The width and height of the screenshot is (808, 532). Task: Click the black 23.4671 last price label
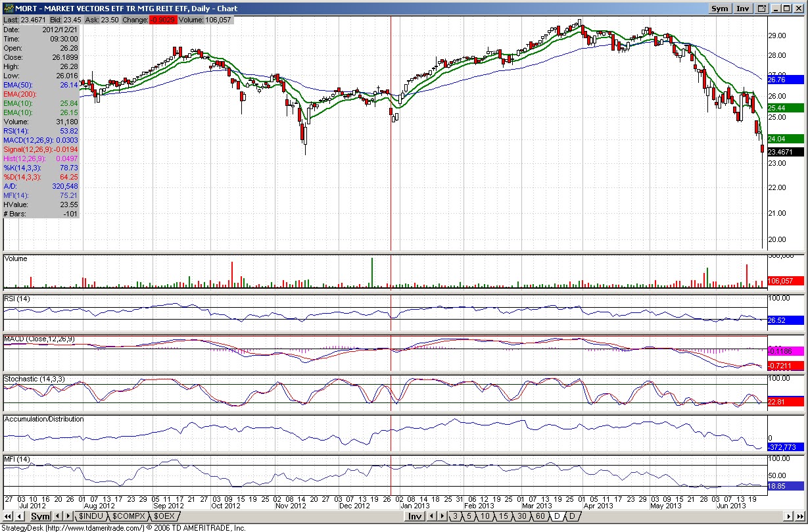point(785,152)
